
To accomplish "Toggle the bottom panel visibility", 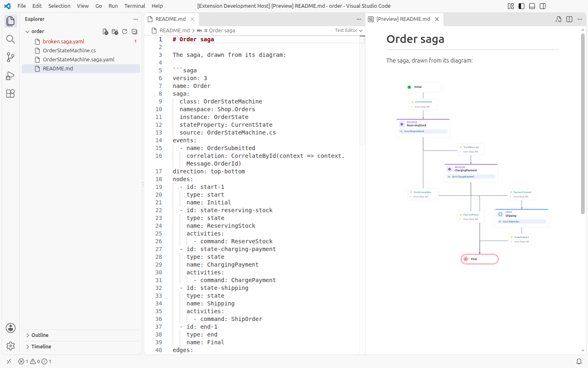I will point(532,6).
